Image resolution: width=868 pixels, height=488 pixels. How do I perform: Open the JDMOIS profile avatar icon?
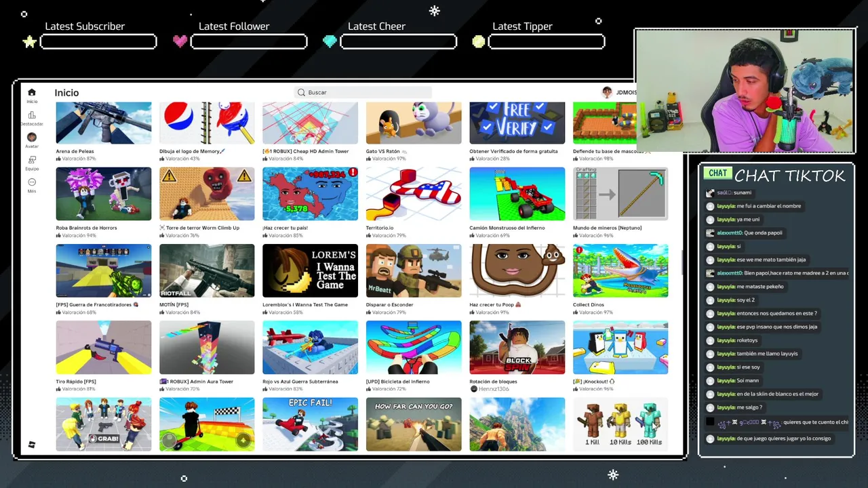click(x=608, y=92)
